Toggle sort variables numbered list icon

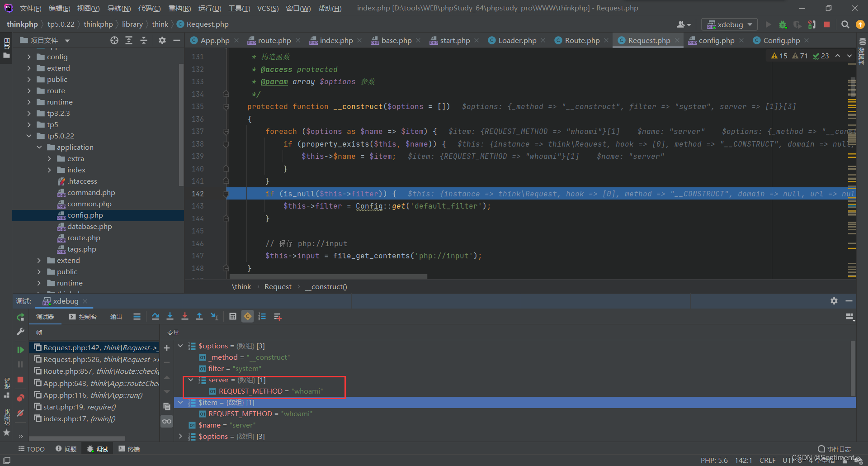[x=262, y=317]
